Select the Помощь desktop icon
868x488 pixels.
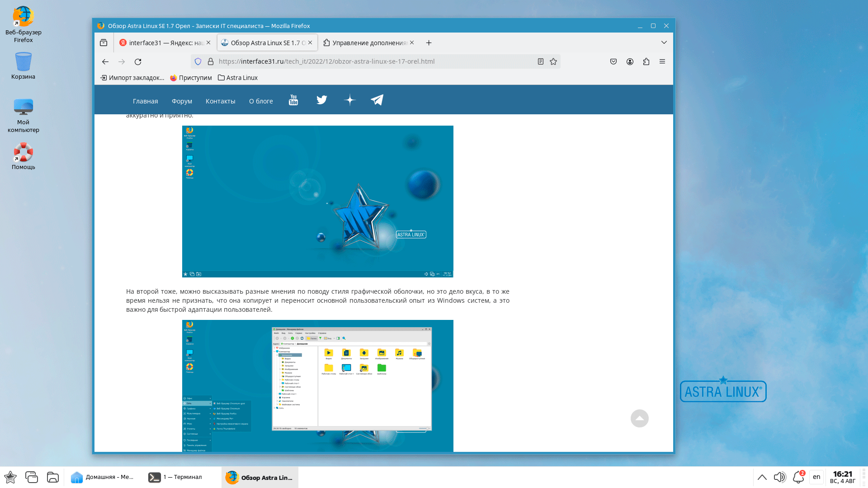tap(23, 156)
